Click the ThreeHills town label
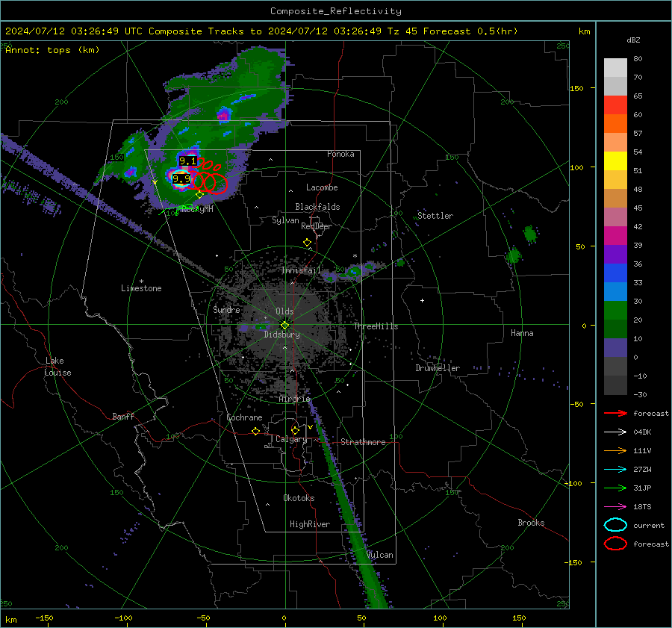 pyautogui.click(x=376, y=326)
